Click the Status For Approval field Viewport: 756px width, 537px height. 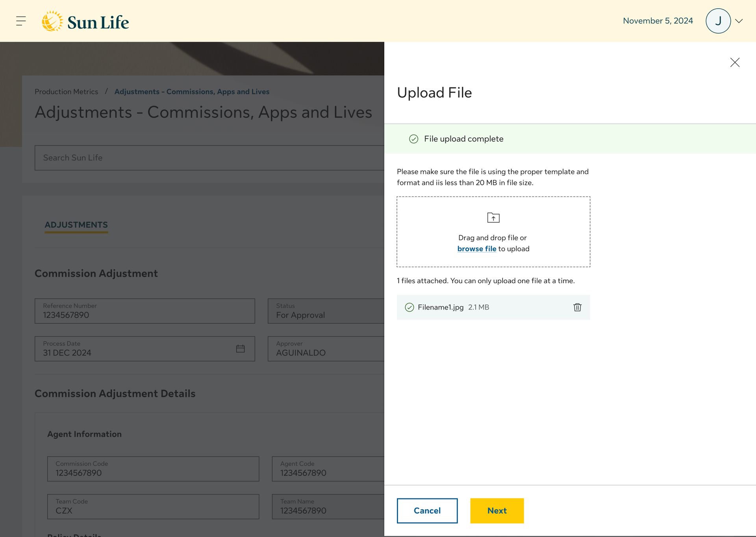point(326,311)
